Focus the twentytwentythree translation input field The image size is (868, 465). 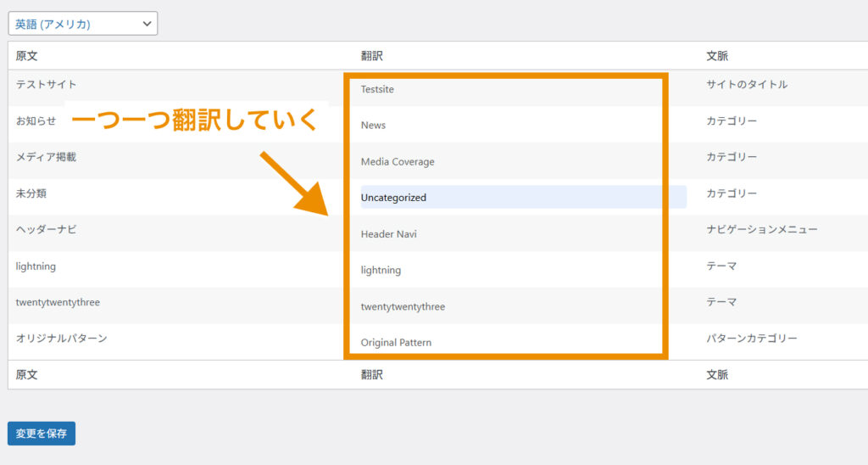(x=509, y=306)
